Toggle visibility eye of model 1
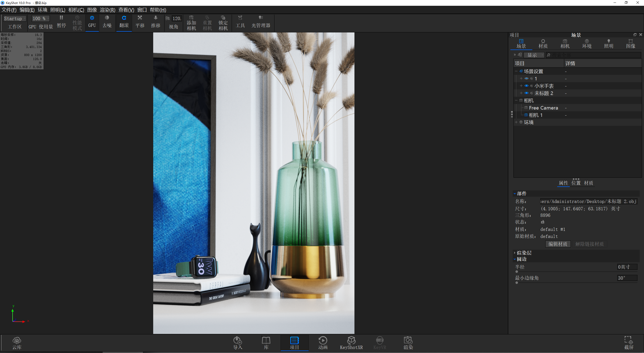Viewport: 644px width, 353px height. coord(526,79)
